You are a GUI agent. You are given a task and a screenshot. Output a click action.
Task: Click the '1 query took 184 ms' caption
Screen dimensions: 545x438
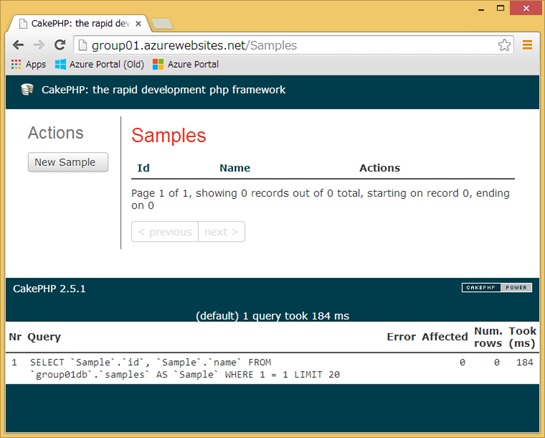coord(272,316)
